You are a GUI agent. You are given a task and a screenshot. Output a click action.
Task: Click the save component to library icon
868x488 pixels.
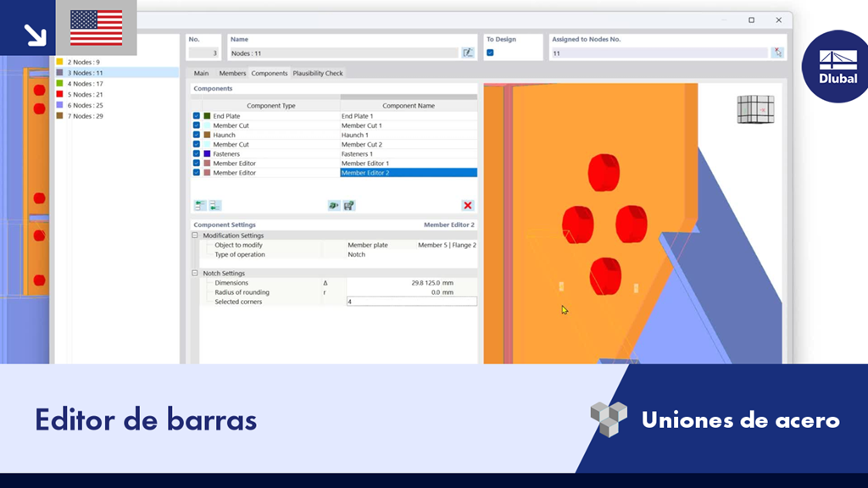[x=348, y=206]
